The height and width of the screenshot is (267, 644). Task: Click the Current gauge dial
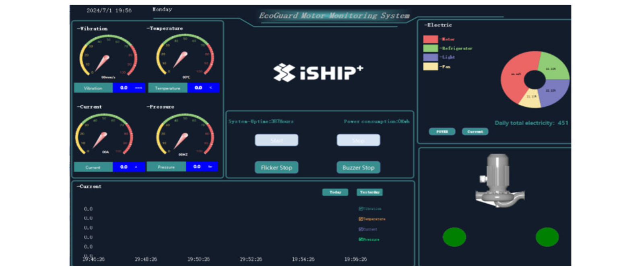point(104,135)
